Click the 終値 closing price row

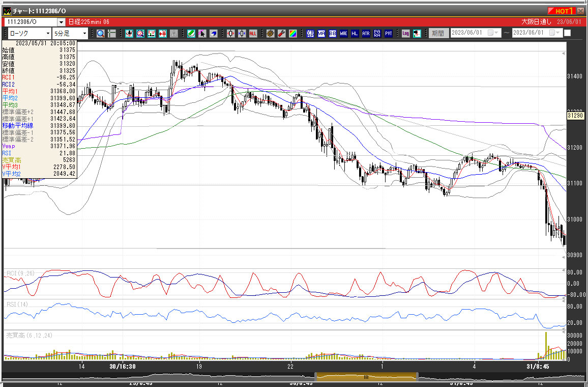[x=39, y=71]
